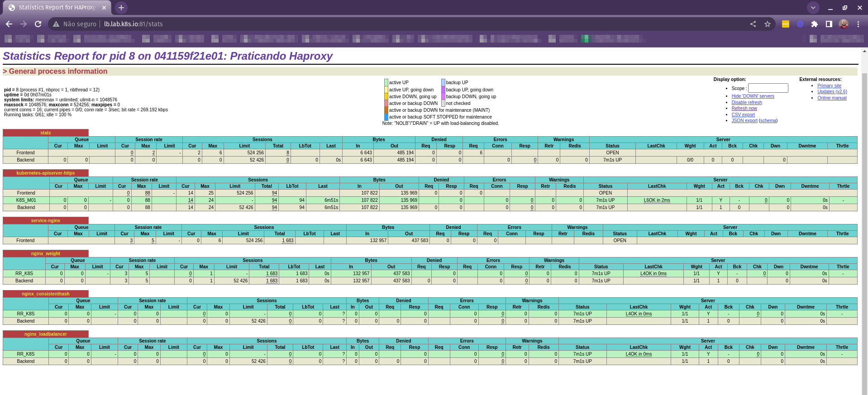Click the nginx_weight section header
The height and width of the screenshot is (395, 868).
(x=45, y=254)
